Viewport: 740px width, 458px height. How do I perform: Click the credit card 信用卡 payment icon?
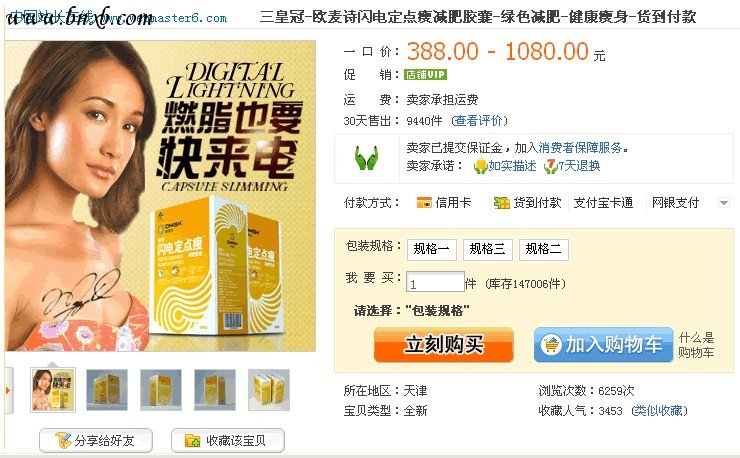(424, 203)
